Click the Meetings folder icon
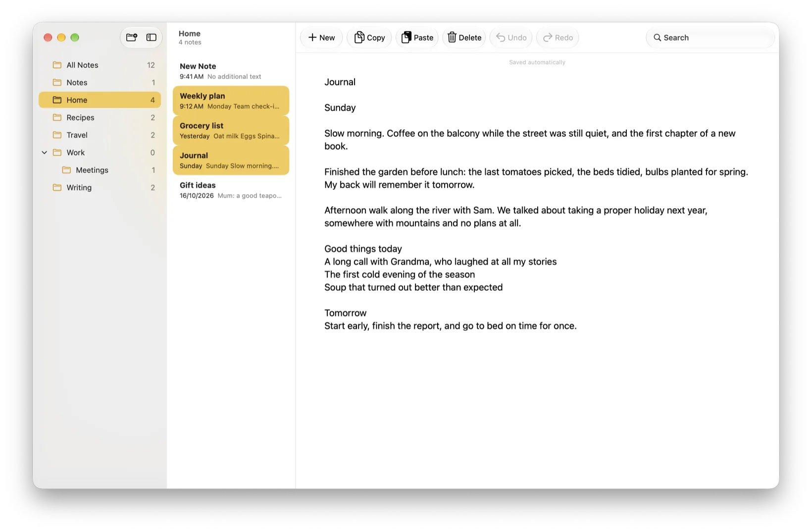Screen dimensions: 812x532 pos(66,170)
